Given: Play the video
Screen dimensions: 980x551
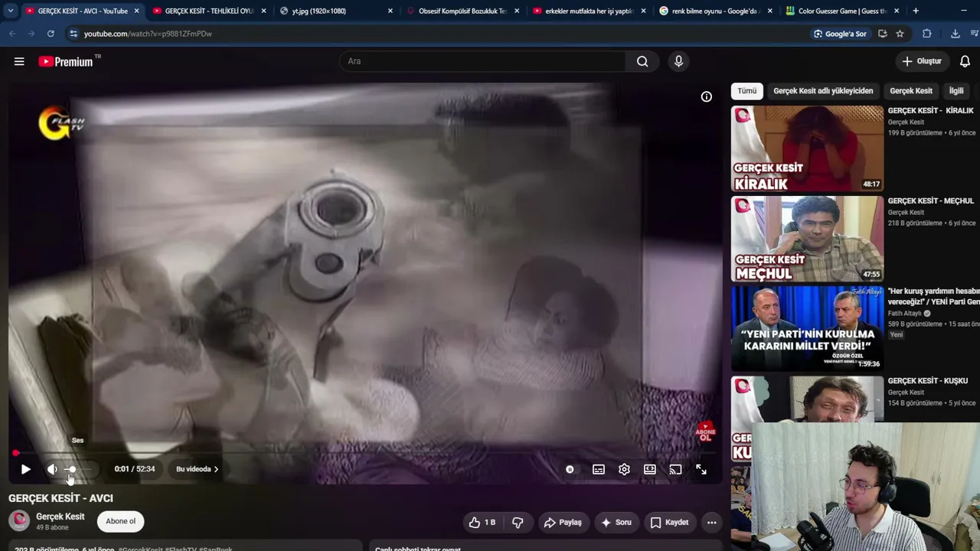Looking at the screenshot, I should (x=25, y=469).
